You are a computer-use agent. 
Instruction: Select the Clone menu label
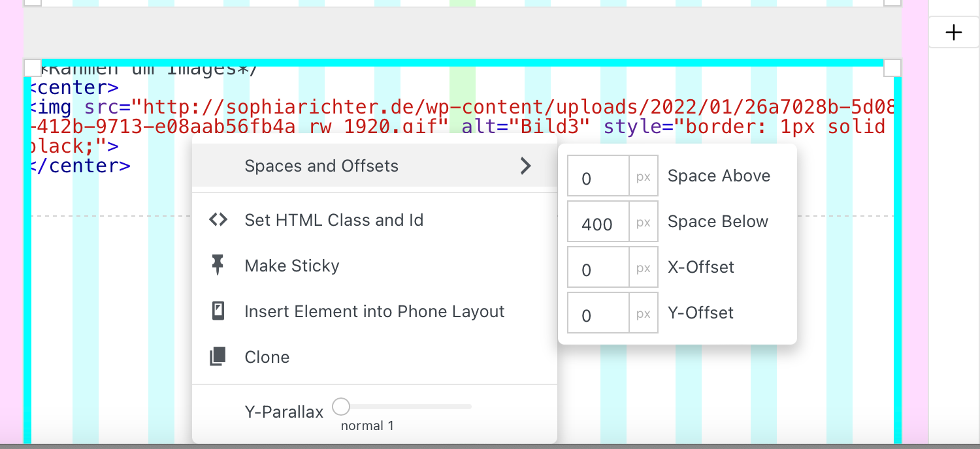click(267, 357)
